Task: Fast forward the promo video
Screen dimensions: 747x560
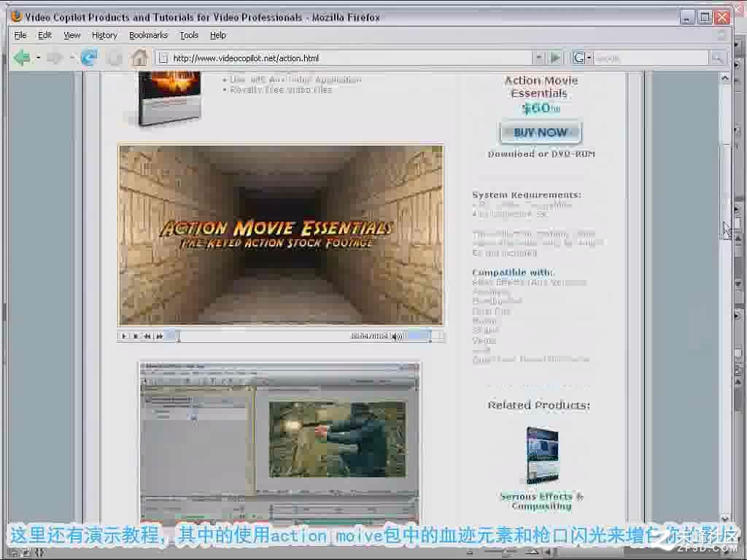Action: 160,336
